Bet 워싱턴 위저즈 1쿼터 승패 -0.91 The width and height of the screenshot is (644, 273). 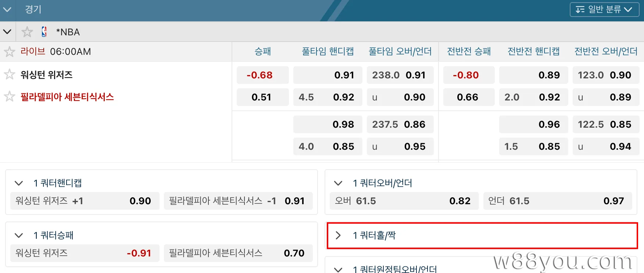(x=85, y=253)
